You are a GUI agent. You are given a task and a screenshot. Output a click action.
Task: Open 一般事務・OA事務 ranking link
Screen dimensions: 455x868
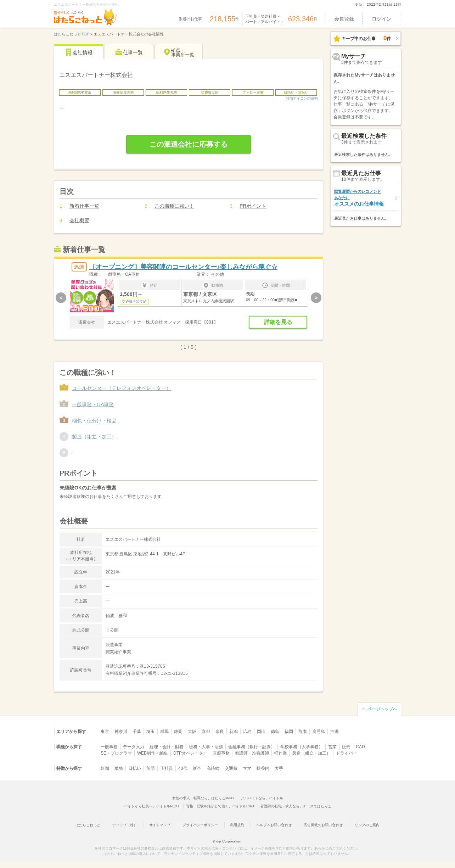point(93,405)
